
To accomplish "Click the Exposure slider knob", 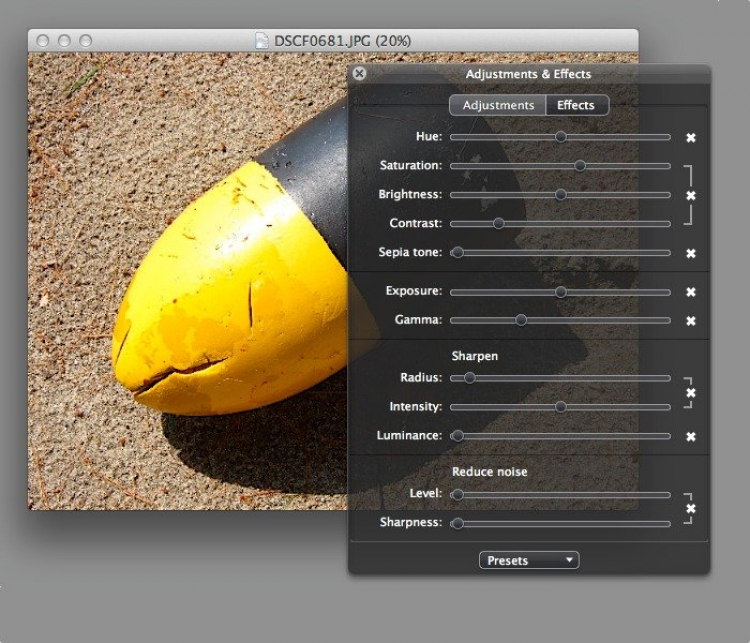I will (x=561, y=292).
